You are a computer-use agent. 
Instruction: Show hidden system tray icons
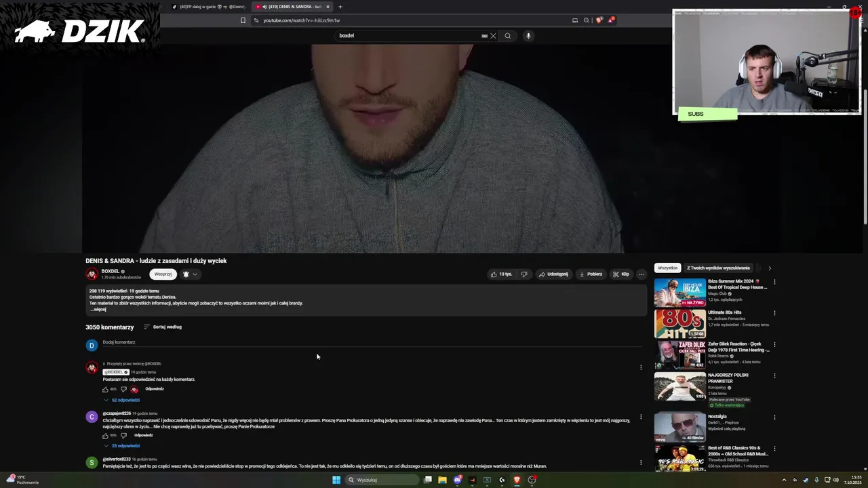click(x=784, y=480)
